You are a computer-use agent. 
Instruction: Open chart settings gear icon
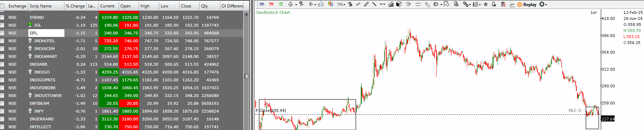click(542, 4)
